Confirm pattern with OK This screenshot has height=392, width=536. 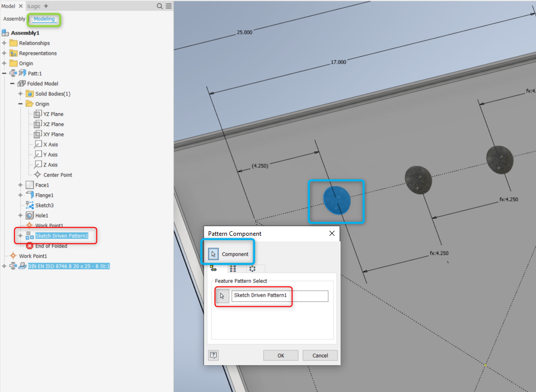coord(281,355)
